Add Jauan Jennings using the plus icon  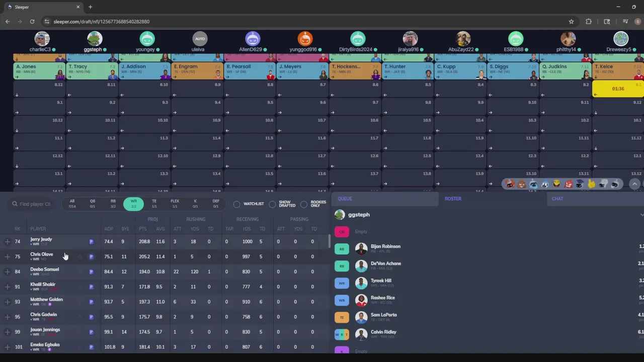click(x=8, y=332)
